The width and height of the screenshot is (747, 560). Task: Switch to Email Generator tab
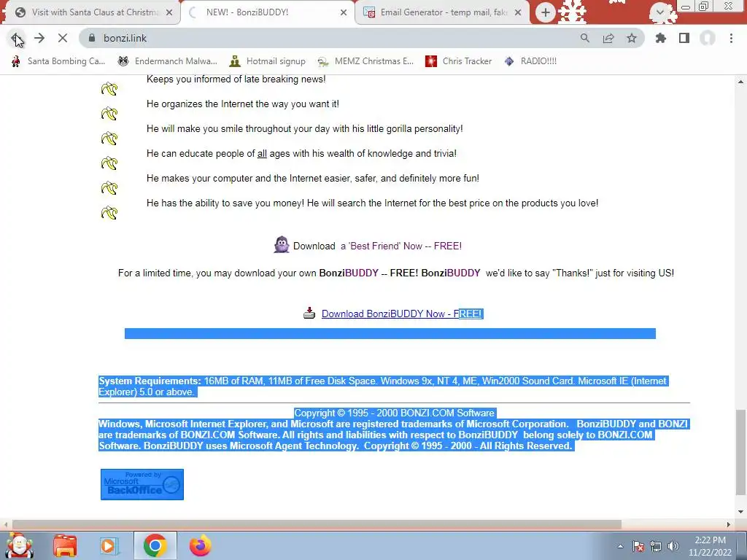(x=443, y=12)
